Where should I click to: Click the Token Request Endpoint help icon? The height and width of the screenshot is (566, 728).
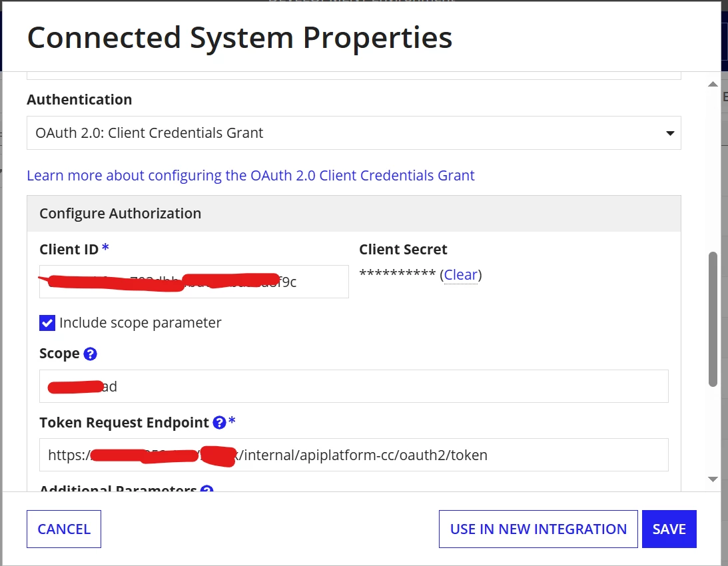[219, 423]
